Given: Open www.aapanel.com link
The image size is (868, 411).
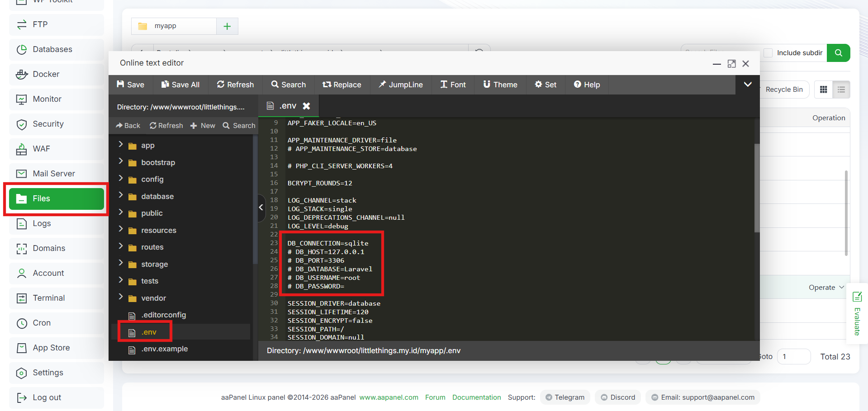Looking at the screenshot, I should coord(389,397).
